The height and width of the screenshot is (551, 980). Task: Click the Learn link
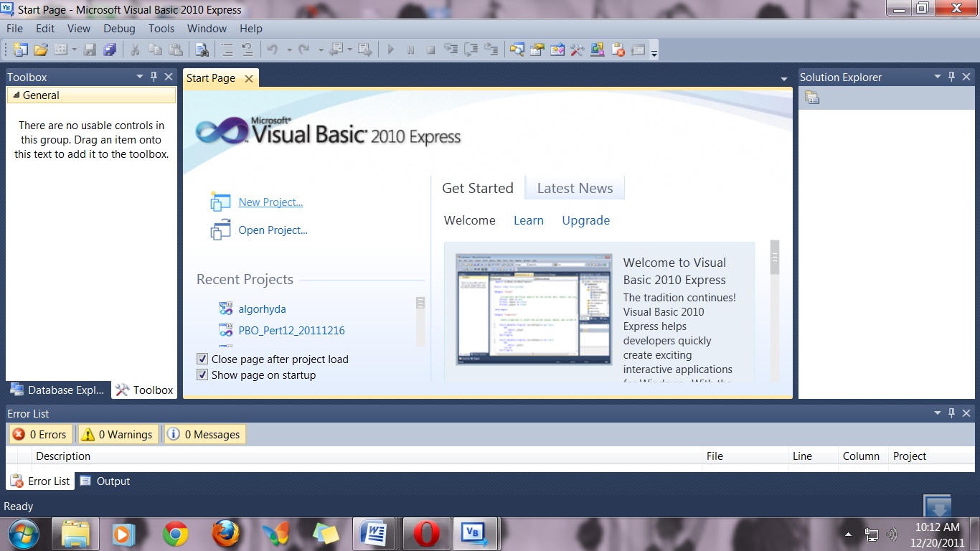pyautogui.click(x=529, y=220)
